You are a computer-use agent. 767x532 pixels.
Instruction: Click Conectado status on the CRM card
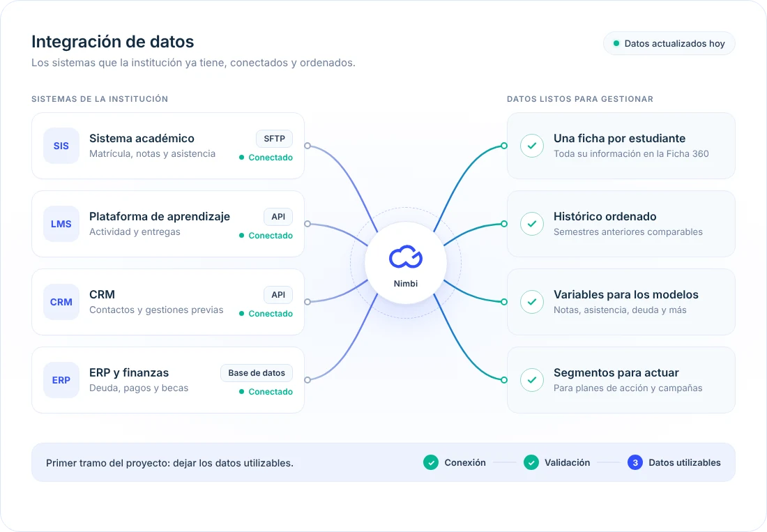pyautogui.click(x=266, y=314)
